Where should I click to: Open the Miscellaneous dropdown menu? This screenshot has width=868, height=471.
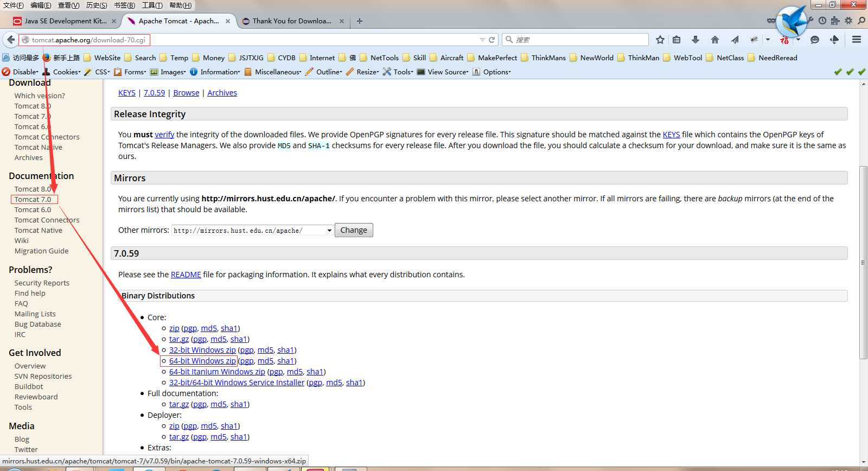pyautogui.click(x=273, y=72)
